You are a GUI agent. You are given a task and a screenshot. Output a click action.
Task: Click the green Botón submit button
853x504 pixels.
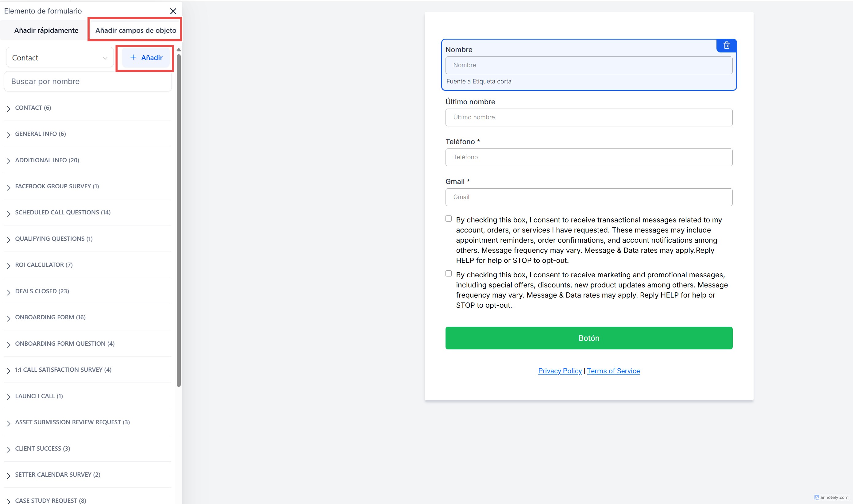[589, 338]
